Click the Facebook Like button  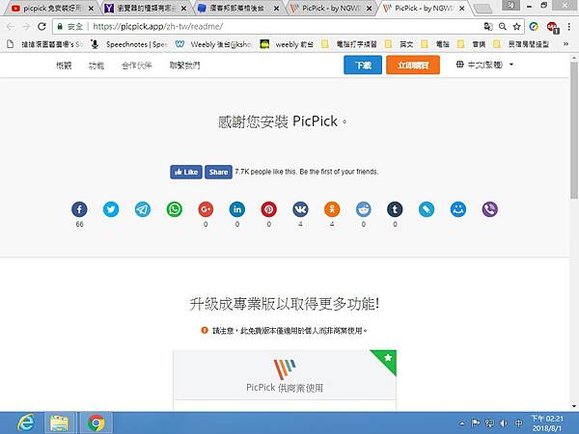186,172
